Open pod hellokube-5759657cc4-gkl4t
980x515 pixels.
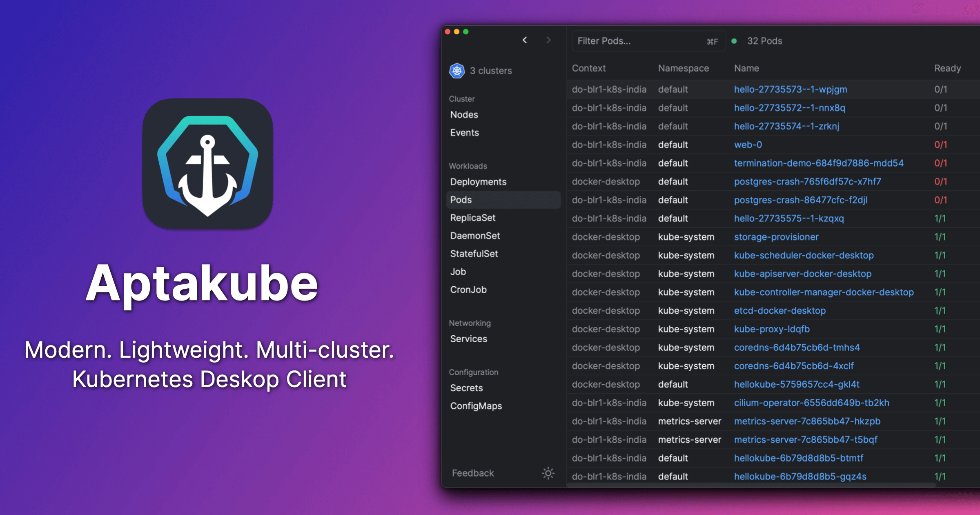point(797,384)
